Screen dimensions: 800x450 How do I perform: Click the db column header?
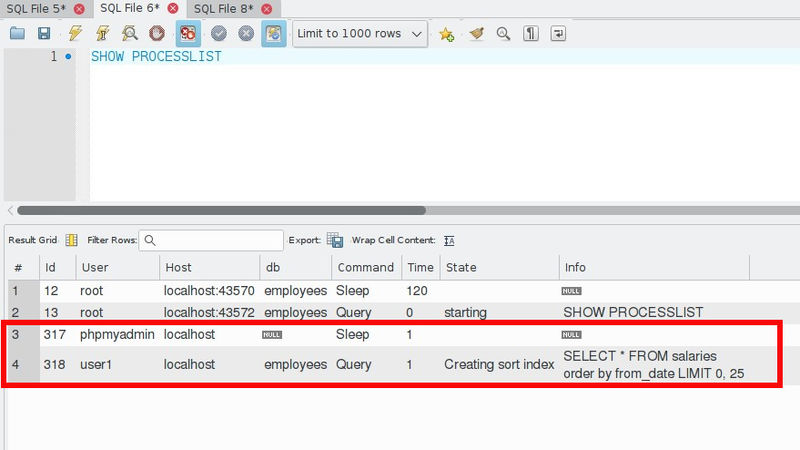[296, 267]
